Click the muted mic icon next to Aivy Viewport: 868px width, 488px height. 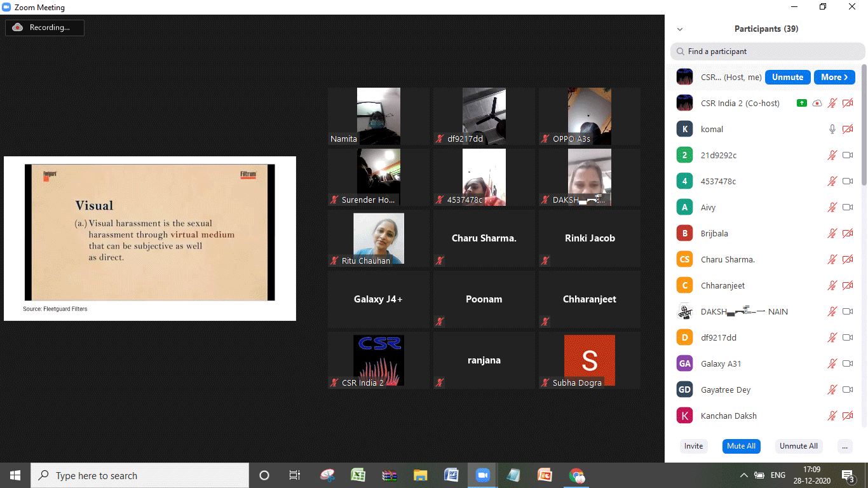(x=832, y=207)
